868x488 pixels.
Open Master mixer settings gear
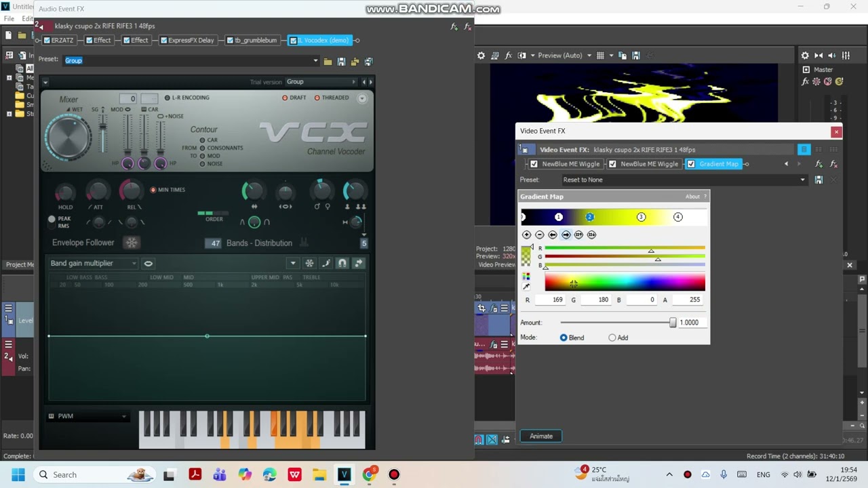[x=805, y=56]
